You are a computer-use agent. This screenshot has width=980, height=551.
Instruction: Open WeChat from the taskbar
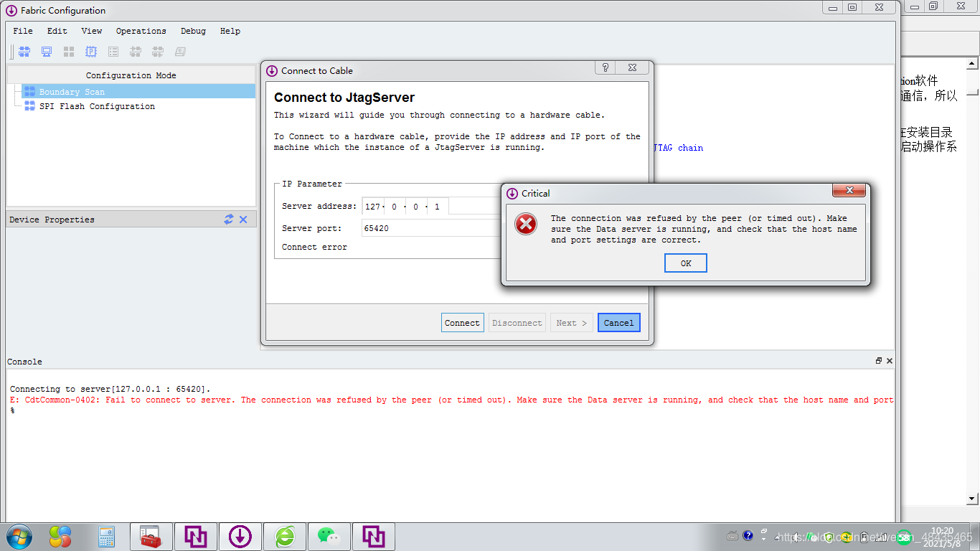click(329, 537)
